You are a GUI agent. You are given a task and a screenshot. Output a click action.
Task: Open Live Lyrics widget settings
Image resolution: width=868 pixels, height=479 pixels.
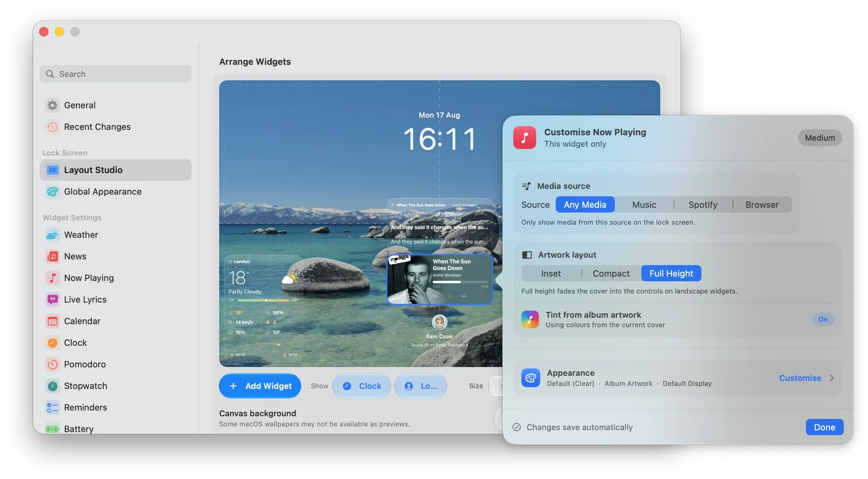(116, 299)
